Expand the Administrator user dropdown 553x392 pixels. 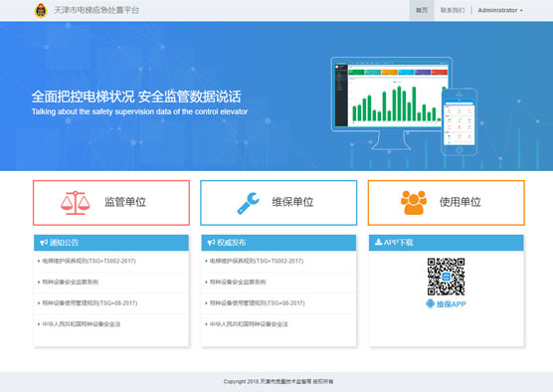point(500,10)
